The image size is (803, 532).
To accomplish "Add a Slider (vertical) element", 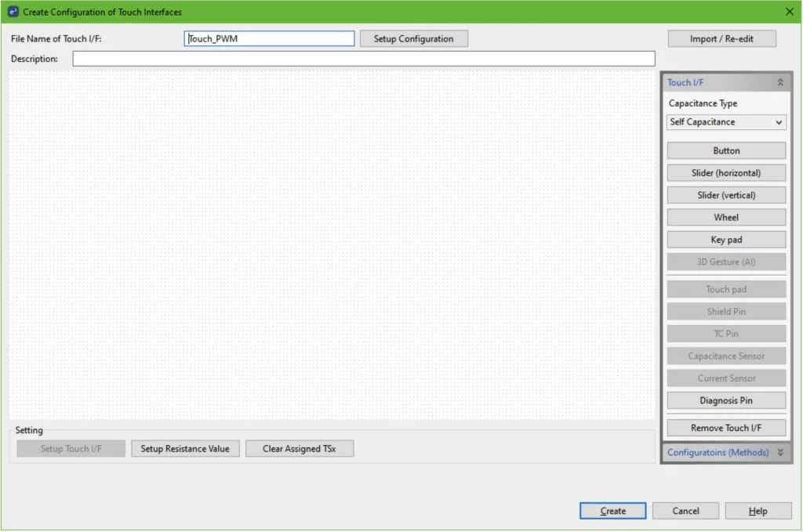I will tap(725, 194).
